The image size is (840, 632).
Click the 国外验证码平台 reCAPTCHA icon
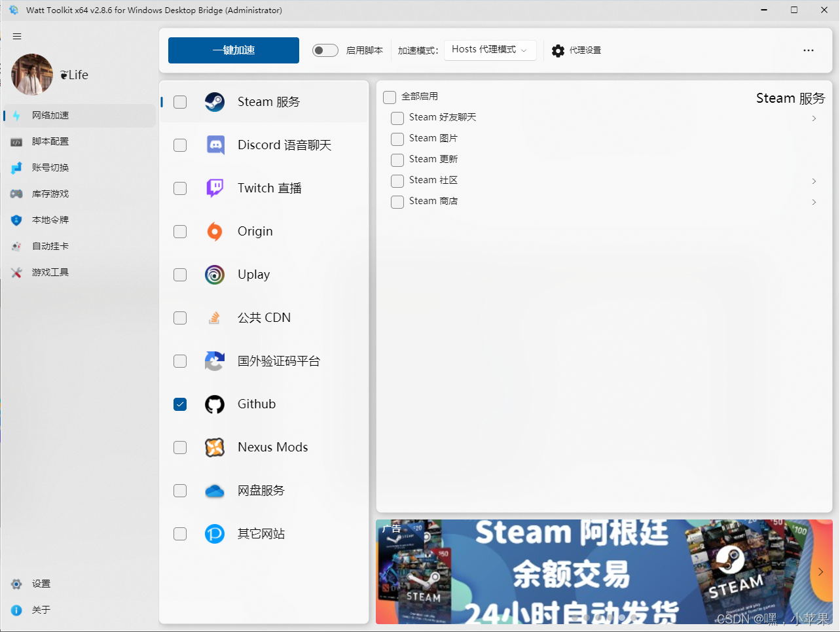[215, 361]
